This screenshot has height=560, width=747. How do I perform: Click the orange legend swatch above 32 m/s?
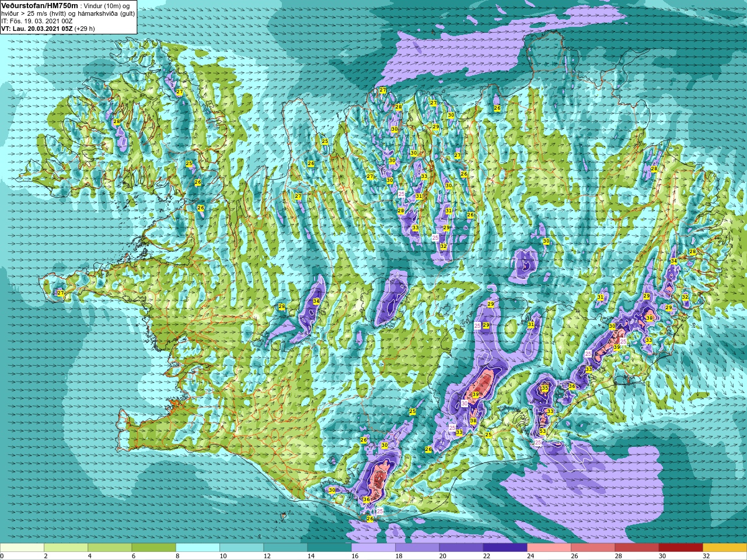tap(725, 548)
